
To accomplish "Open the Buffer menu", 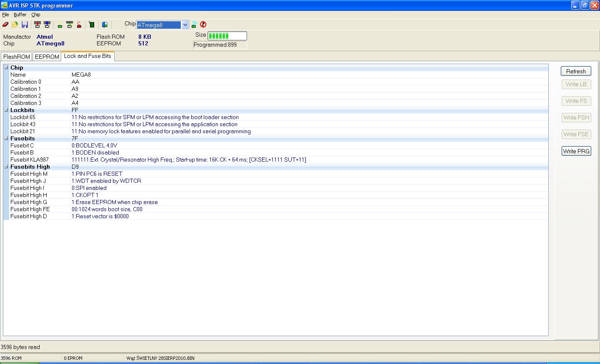I will [20, 15].
